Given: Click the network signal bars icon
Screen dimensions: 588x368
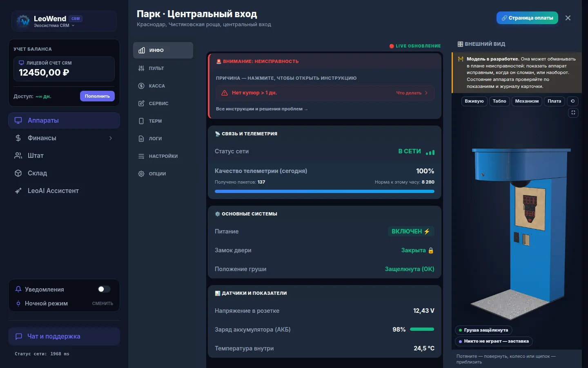Looking at the screenshot, I should (430, 152).
